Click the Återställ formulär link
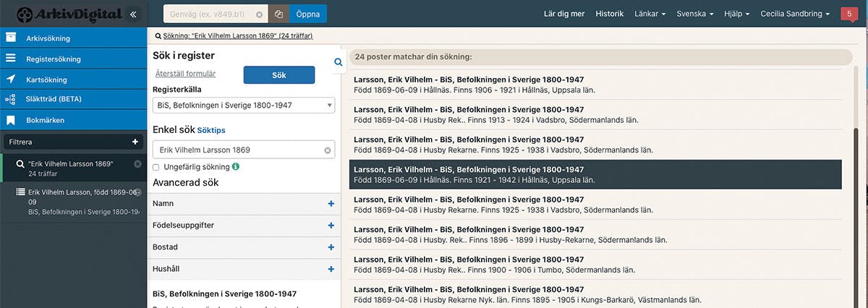This screenshot has height=308, width=868. (x=185, y=74)
